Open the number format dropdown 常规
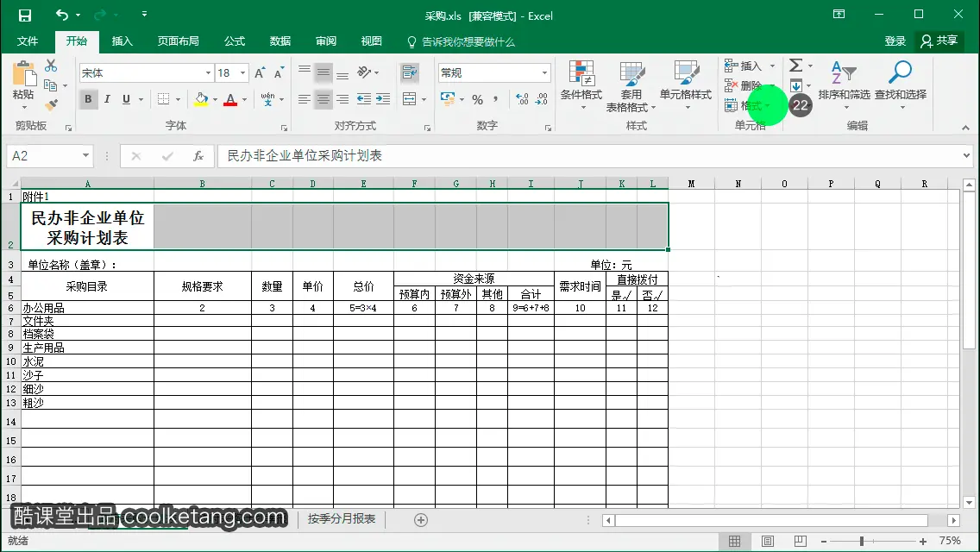 [x=544, y=73]
